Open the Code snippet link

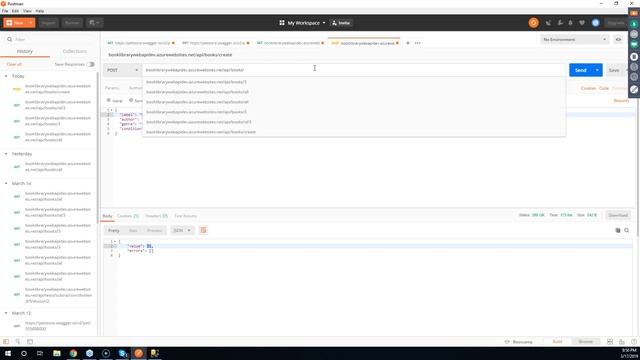tap(604, 89)
